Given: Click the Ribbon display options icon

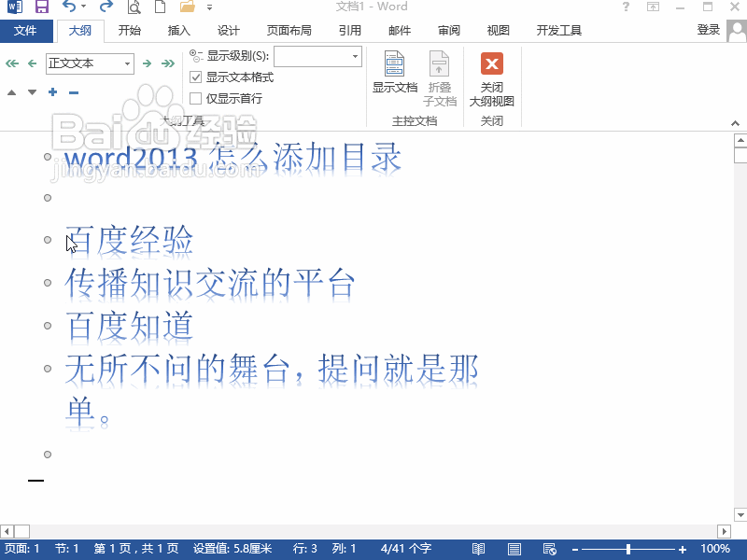Looking at the screenshot, I should pos(653,7).
